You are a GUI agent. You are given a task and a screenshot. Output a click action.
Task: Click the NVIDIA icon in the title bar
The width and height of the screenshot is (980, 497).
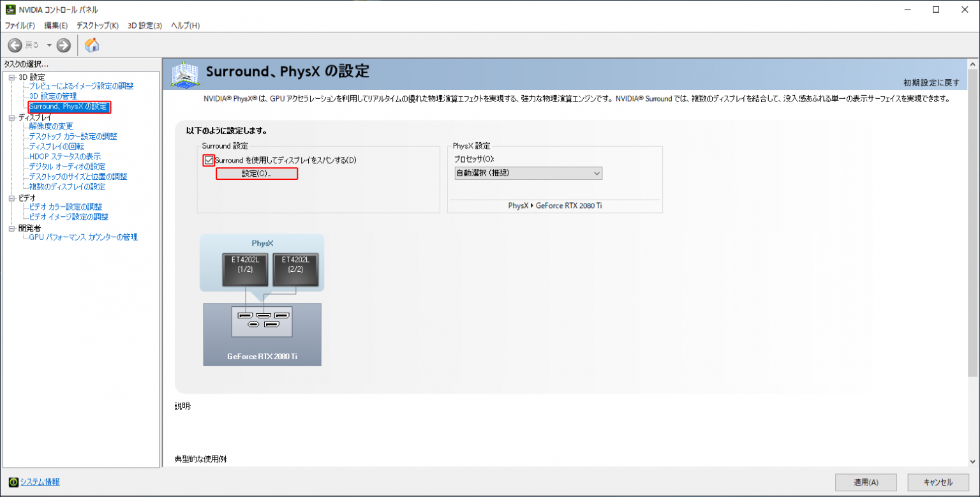pyautogui.click(x=11, y=10)
